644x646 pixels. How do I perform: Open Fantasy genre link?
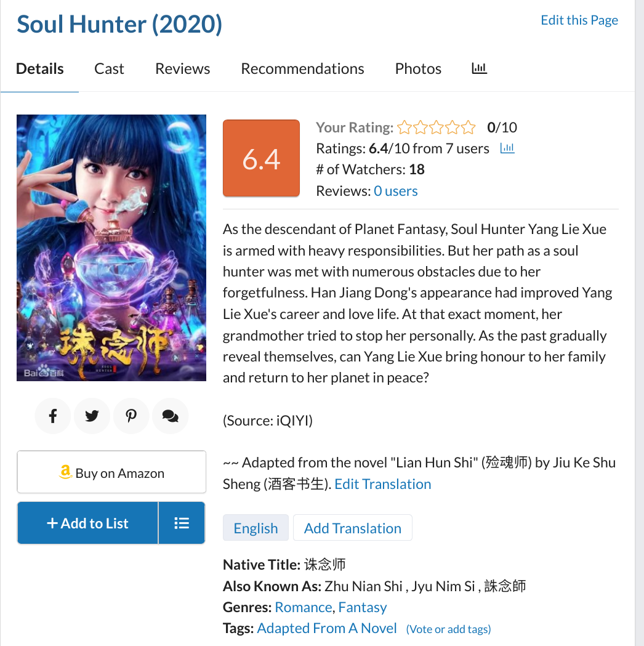point(363,607)
